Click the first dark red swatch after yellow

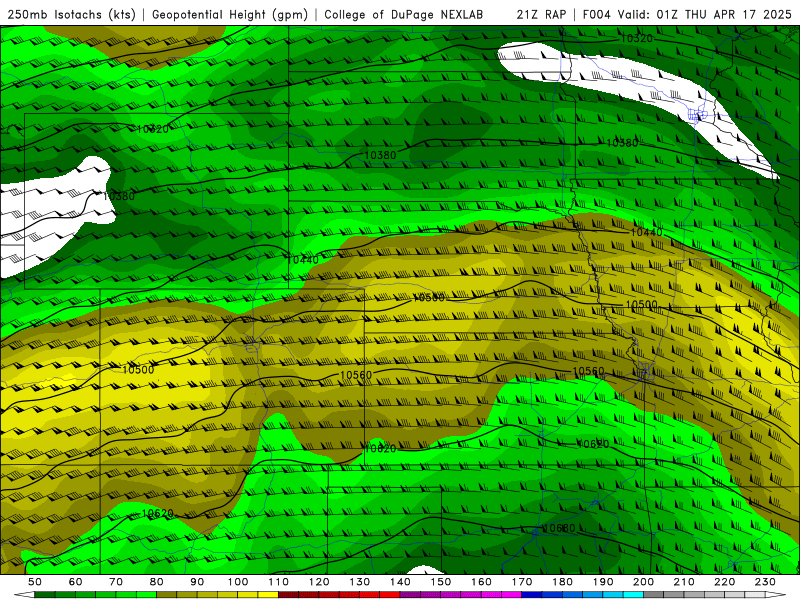(288, 595)
